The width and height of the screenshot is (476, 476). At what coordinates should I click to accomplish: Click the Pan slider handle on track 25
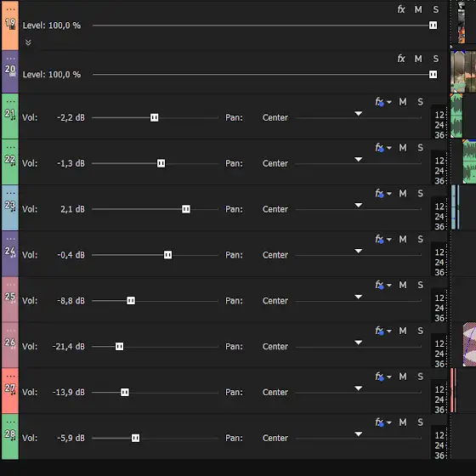(359, 297)
